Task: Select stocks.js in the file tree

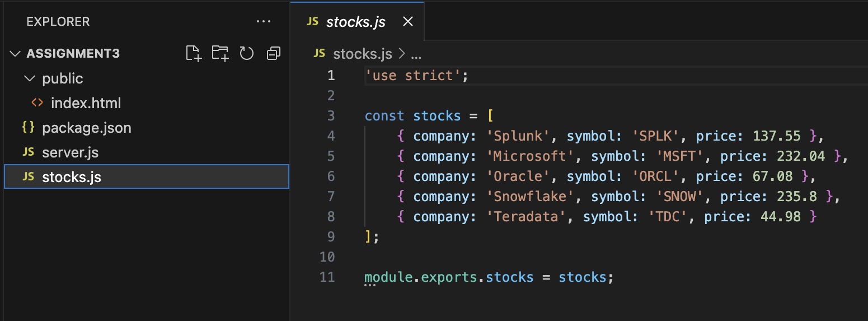Action: [147, 177]
